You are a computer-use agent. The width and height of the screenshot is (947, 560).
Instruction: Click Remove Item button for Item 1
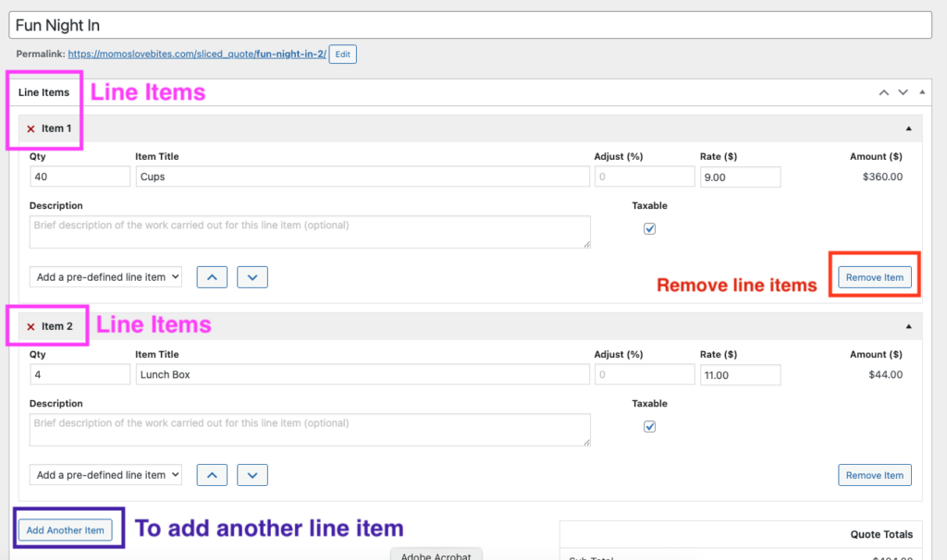(x=874, y=277)
